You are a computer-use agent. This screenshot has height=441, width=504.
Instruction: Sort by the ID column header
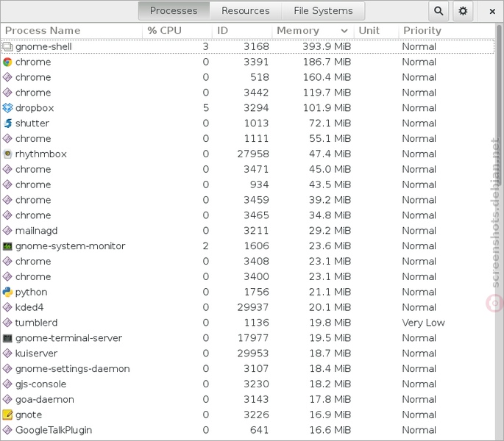click(x=242, y=31)
